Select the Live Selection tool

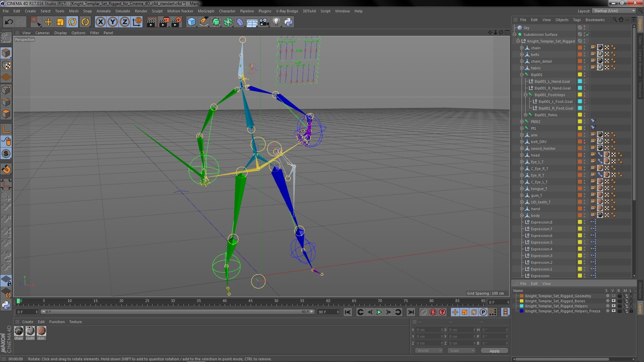(x=35, y=22)
